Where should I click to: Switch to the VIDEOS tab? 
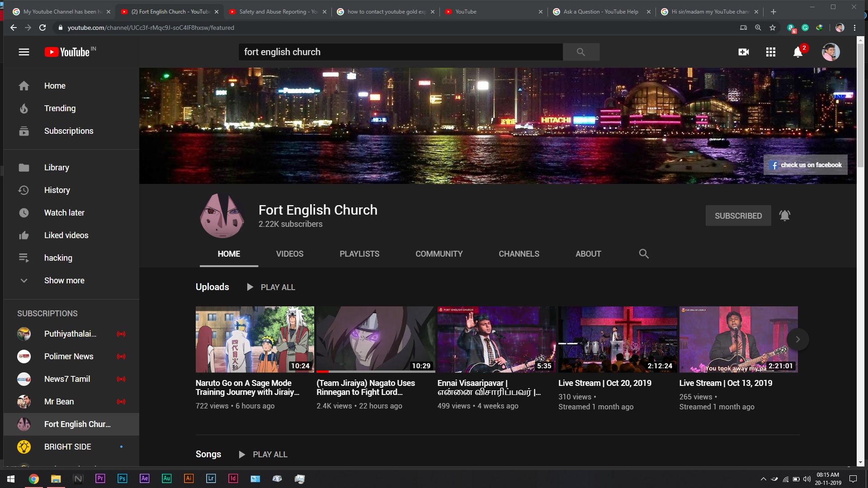point(289,253)
